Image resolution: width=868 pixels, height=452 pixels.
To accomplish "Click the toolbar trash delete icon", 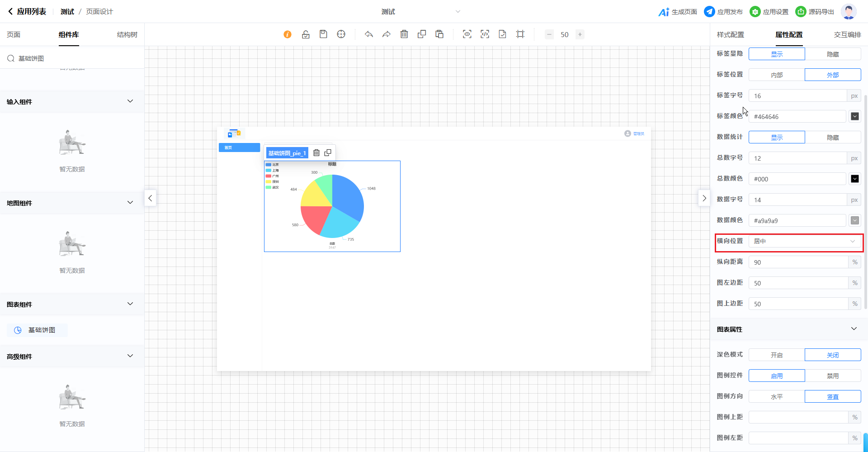I will pos(404,34).
